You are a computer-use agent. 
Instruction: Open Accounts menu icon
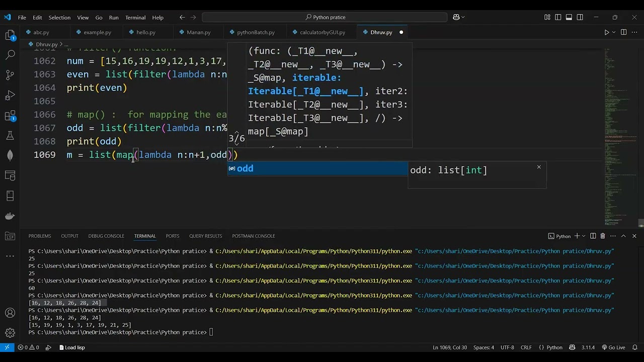10,313
